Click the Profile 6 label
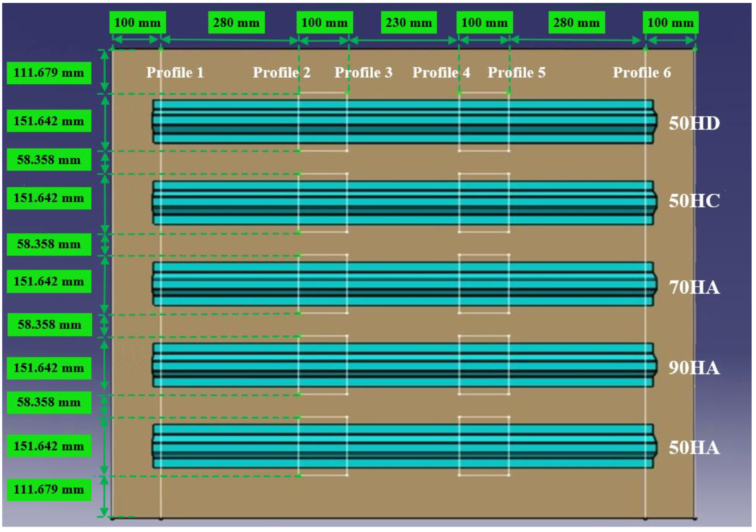 click(x=641, y=73)
